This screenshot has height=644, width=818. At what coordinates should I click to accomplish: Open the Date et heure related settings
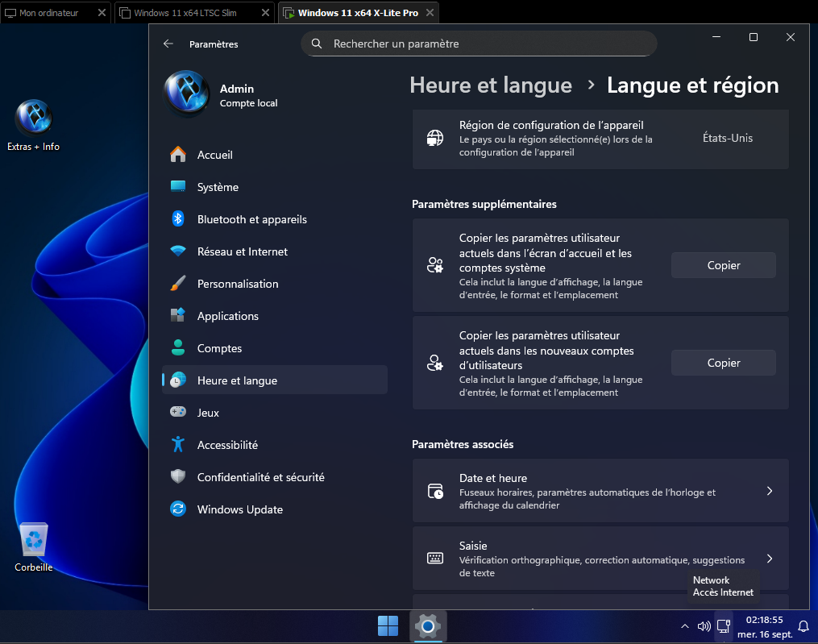600,491
